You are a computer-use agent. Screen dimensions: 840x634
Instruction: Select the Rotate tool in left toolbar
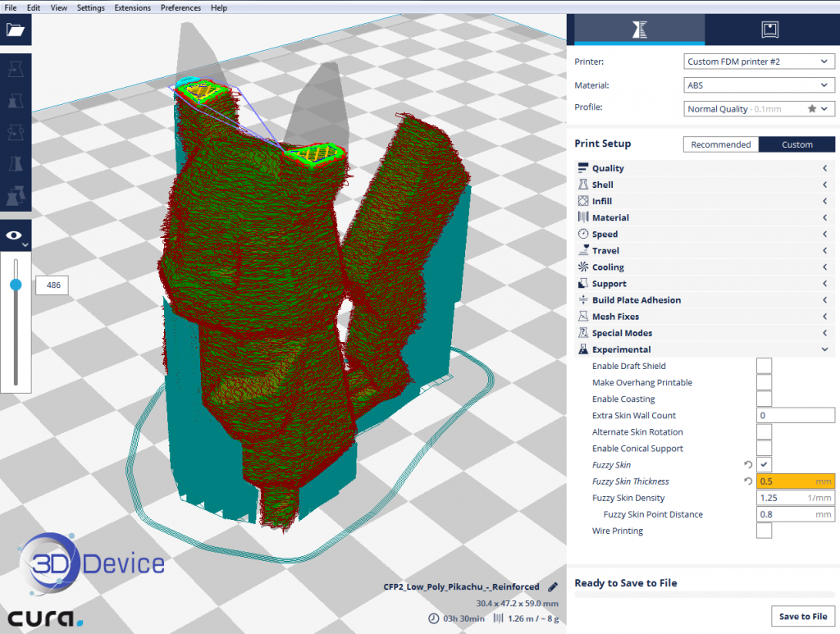pyautogui.click(x=16, y=133)
